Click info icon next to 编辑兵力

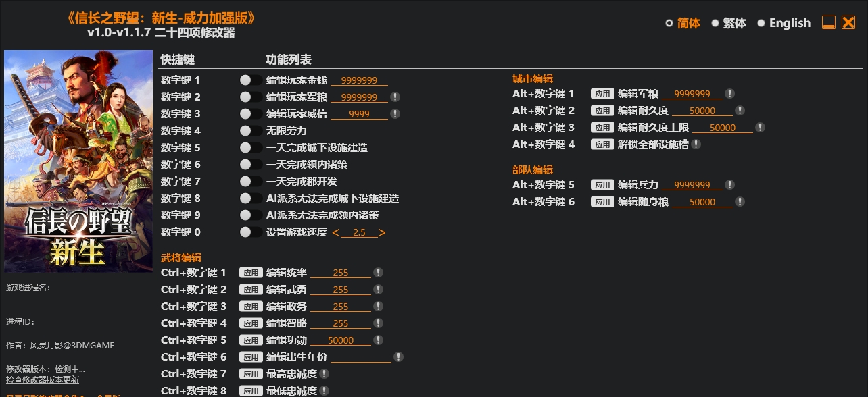730,185
